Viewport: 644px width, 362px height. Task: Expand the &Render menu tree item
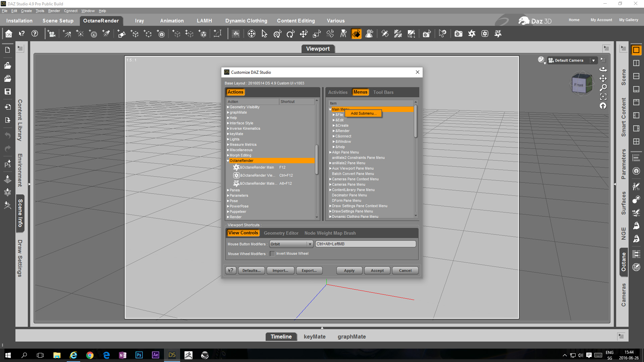(334, 131)
